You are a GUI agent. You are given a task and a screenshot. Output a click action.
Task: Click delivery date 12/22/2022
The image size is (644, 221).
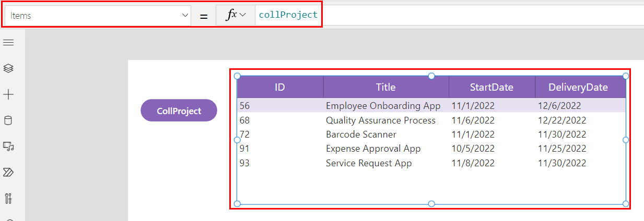point(562,120)
